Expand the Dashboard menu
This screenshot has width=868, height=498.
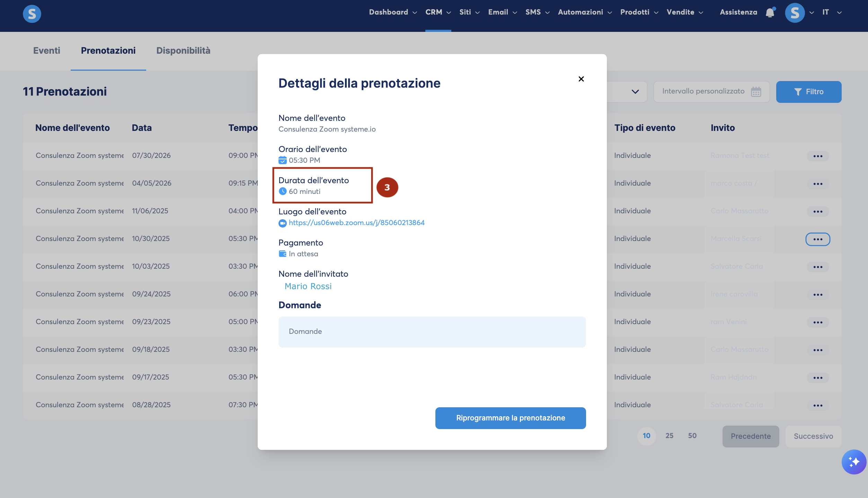coord(393,12)
